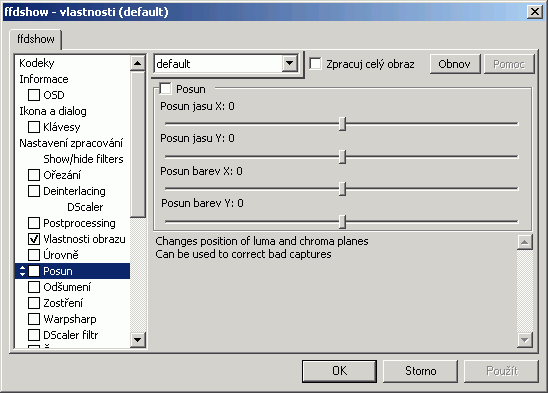Open the default preset dropdown
This screenshot has height=393, width=548.
click(290, 64)
